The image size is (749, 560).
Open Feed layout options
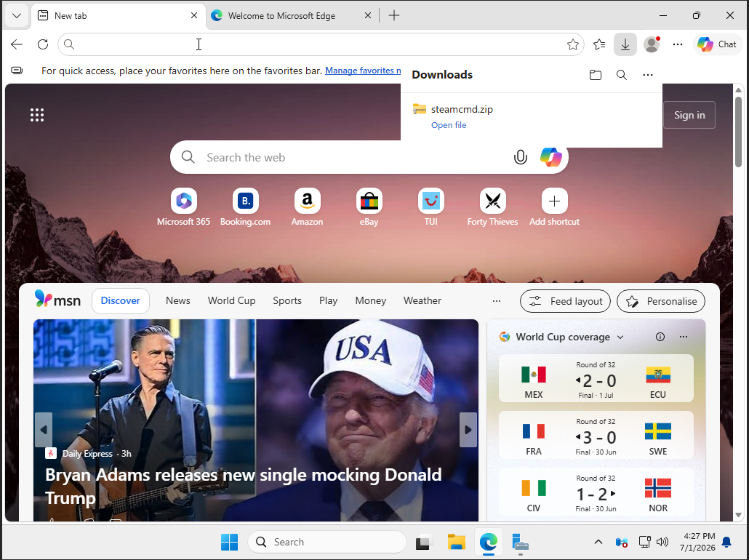(565, 301)
